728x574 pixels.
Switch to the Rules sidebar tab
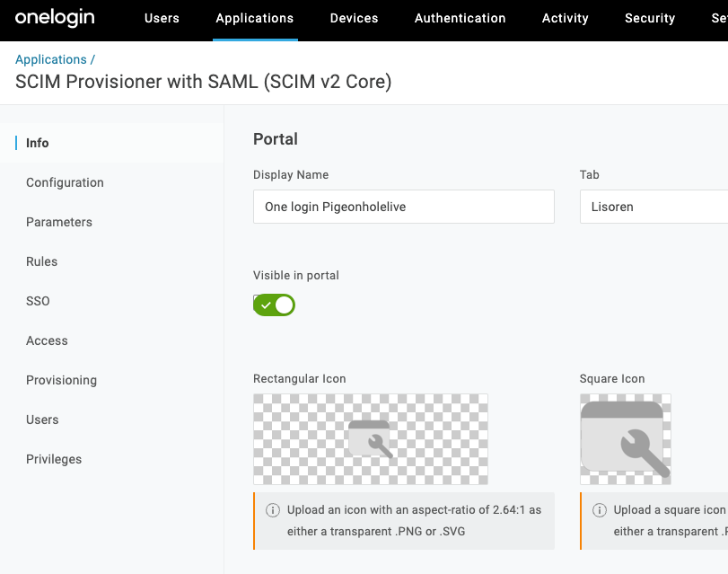tap(42, 261)
